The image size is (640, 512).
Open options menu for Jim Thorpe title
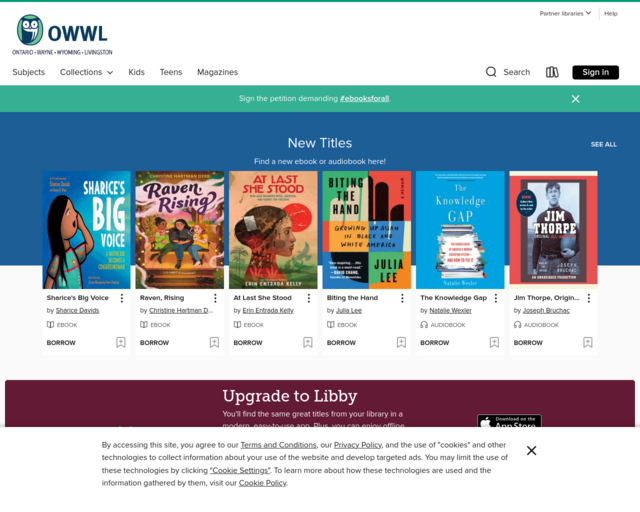pyautogui.click(x=589, y=298)
